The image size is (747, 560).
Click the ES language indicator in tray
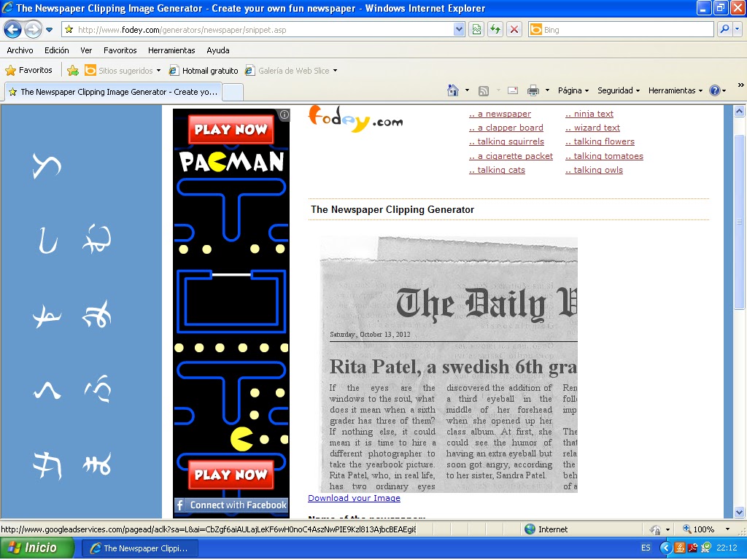646,548
